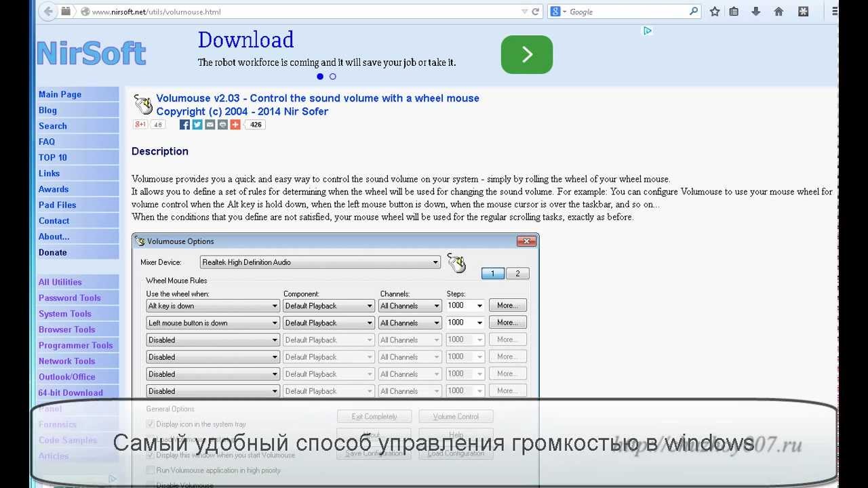This screenshot has width=868, height=488.
Task: Click the magnifier search icon
Action: tap(694, 12)
